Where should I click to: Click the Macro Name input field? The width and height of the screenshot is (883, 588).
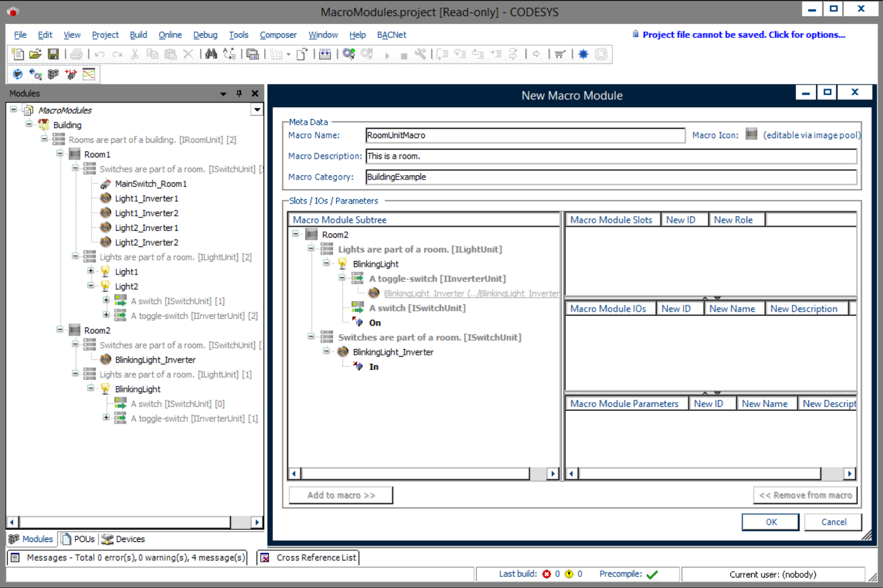[525, 135]
